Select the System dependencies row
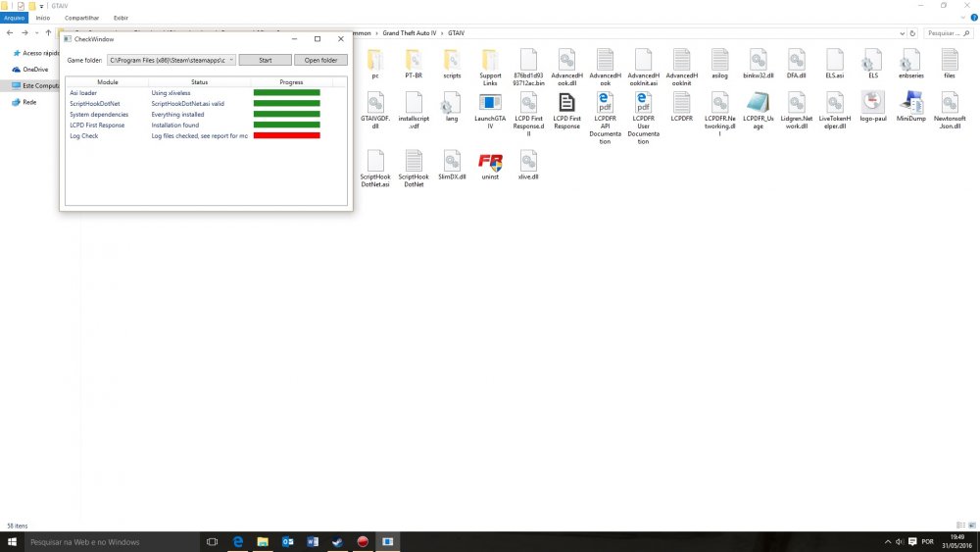Image resolution: width=980 pixels, height=552 pixels. click(206, 115)
